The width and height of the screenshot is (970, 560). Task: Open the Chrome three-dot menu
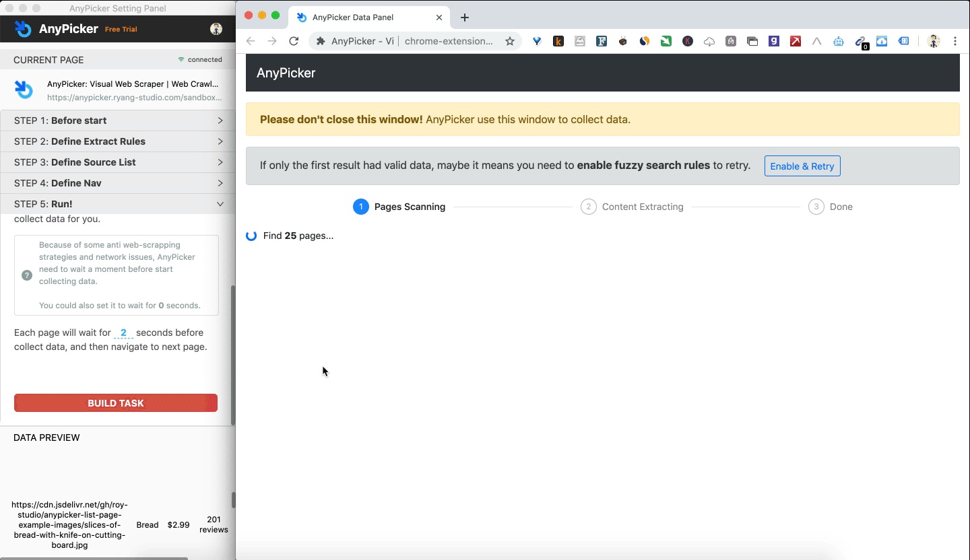955,41
